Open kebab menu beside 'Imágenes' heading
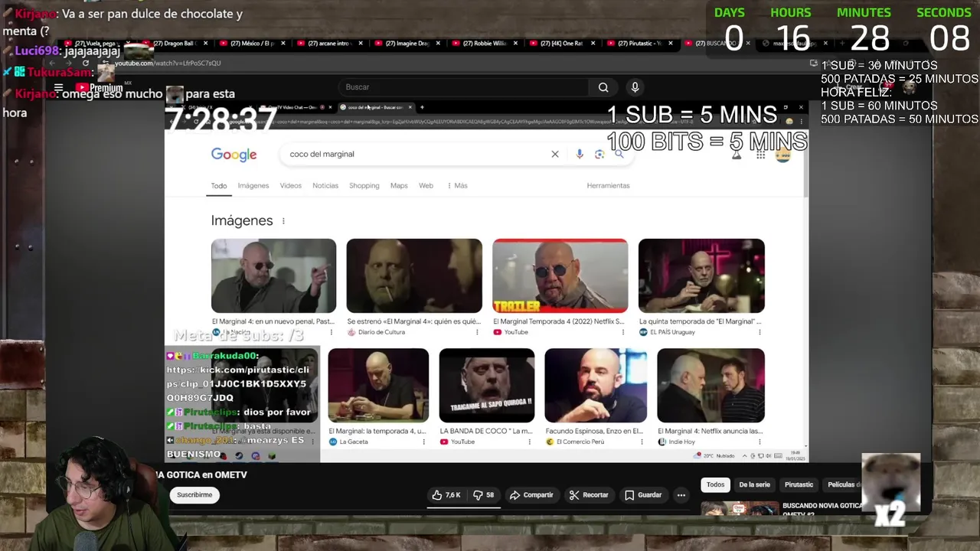 [x=283, y=221]
